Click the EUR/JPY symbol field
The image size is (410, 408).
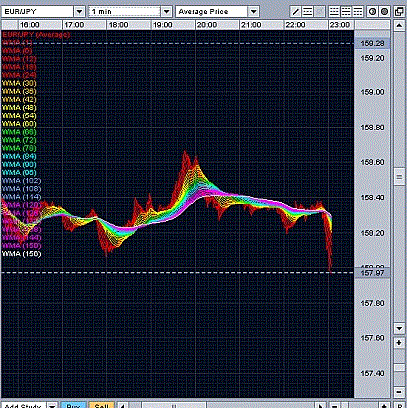[38, 12]
